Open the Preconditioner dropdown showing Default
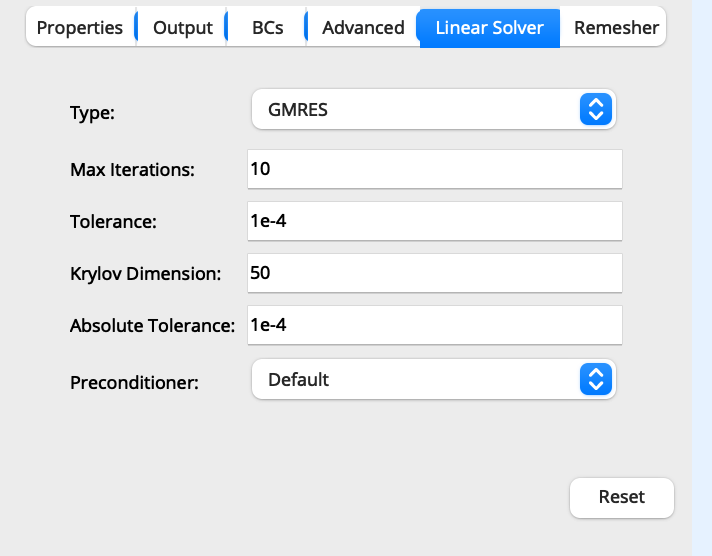 [x=434, y=379]
